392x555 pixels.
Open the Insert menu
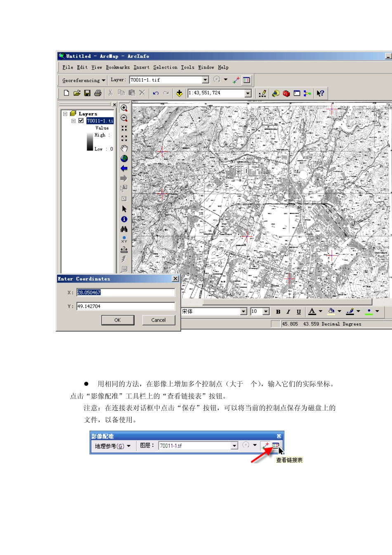click(x=142, y=67)
